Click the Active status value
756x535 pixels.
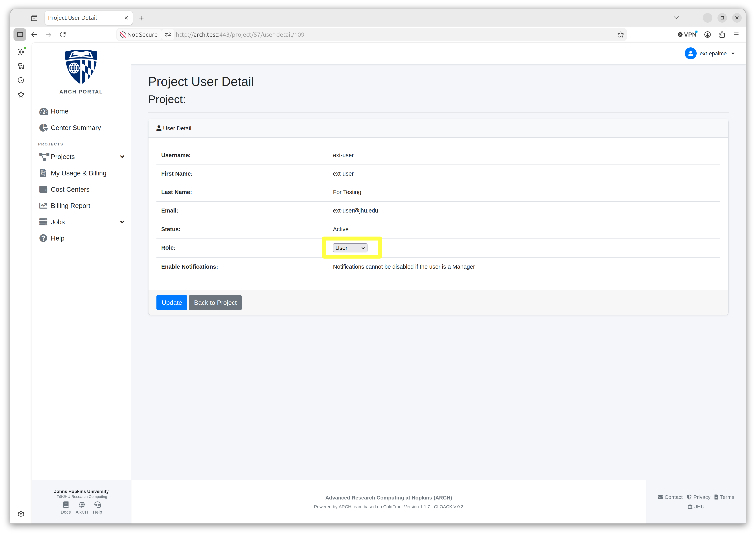point(340,229)
